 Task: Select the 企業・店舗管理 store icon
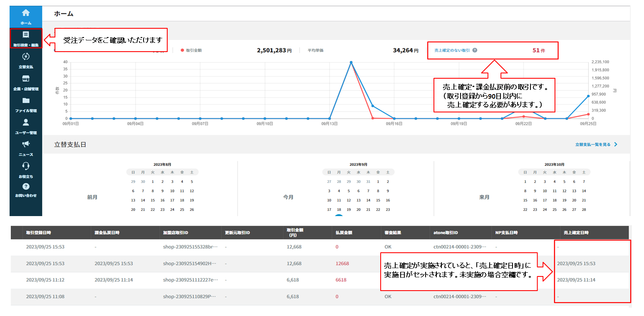(26, 79)
